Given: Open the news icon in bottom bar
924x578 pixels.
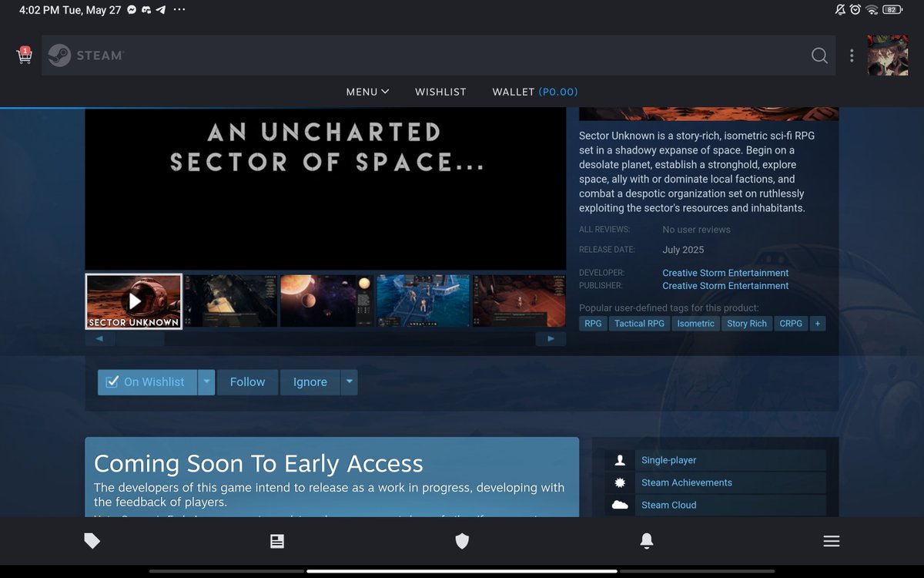Looking at the screenshot, I should tap(277, 542).
